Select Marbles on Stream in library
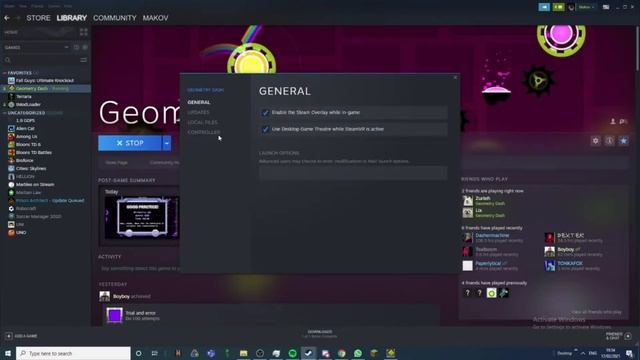 tap(35, 184)
